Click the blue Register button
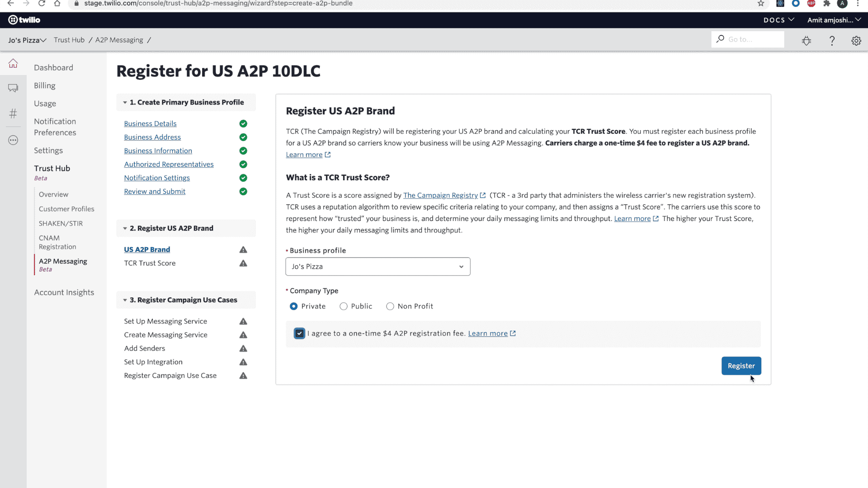Image resolution: width=868 pixels, height=488 pixels. [x=741, y=366]
